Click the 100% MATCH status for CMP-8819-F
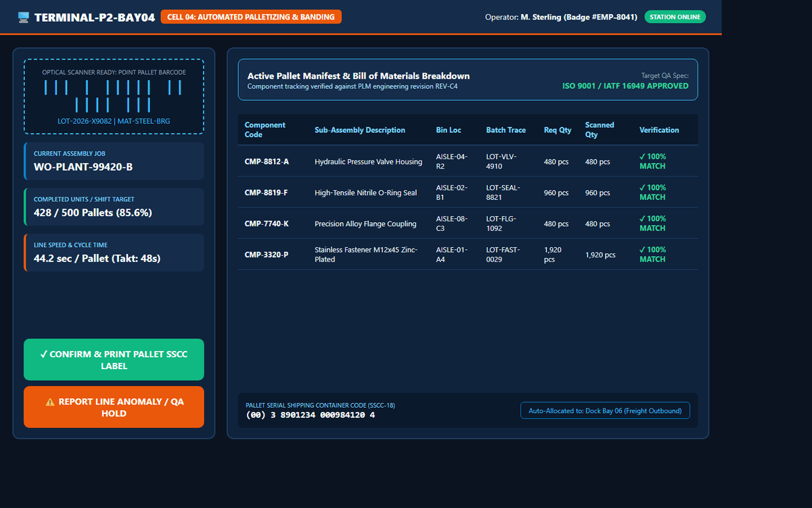This screenshot has width=812, height=508. [x=653, y=192]
